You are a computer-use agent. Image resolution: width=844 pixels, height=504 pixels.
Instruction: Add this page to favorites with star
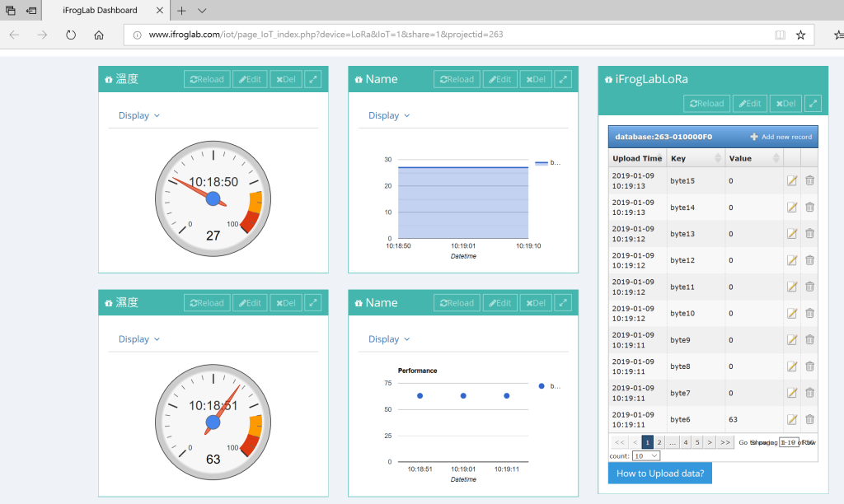(x=801, y=35)
